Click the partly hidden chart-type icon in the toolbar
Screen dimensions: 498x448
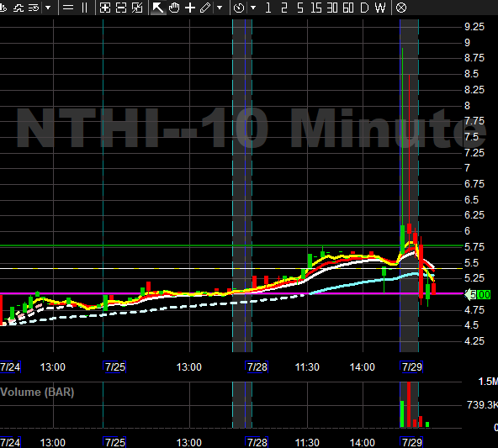[x=3, y=8]
